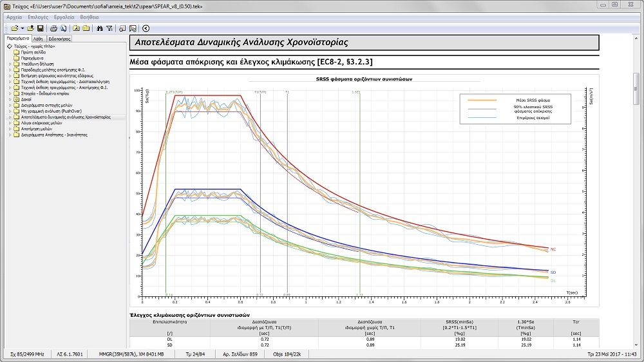The image size is (644, 362).
Task: Expand the Δοκοί tree node
Action: pos(10,99)
